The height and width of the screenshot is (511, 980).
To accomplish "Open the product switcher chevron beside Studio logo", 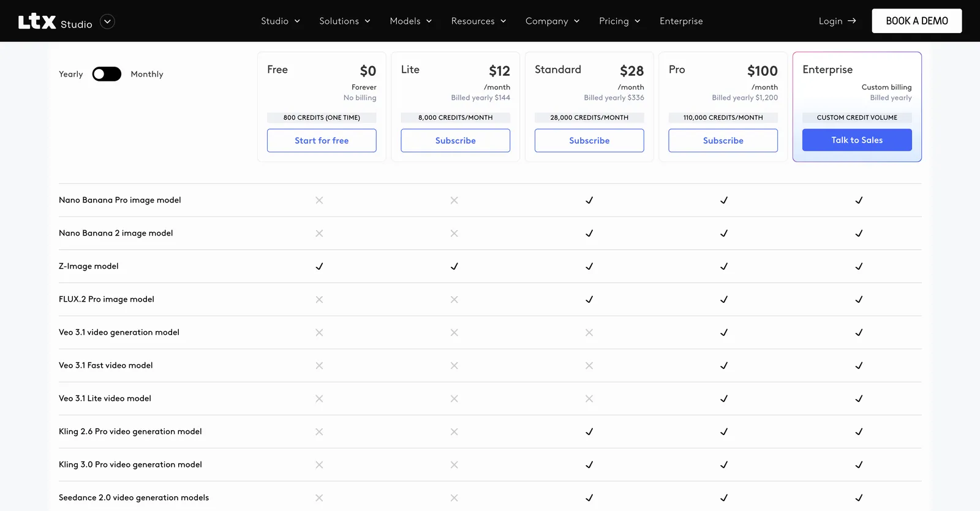I will click(x=107, y=21).
